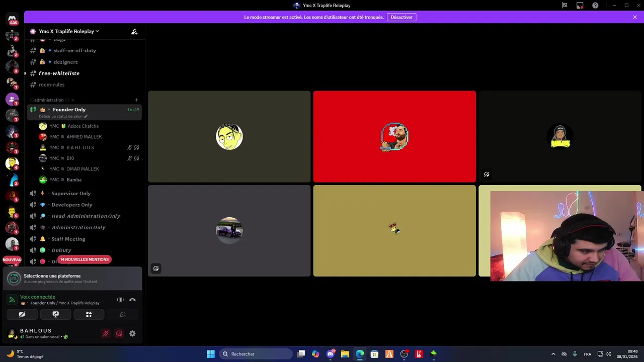Undeafen headphones in user panel
Screen dimensions: 644x362
(x=119, y=333)
